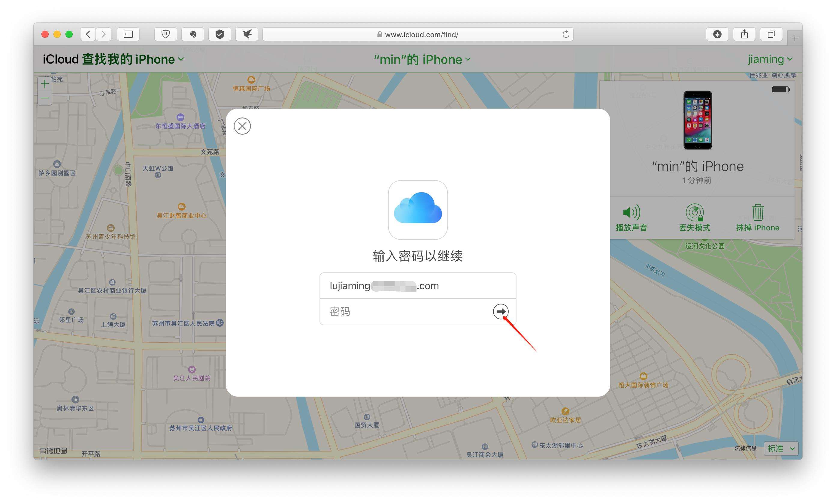
Task: Open the Share button in Safari
Action: [x=744, y=34]
